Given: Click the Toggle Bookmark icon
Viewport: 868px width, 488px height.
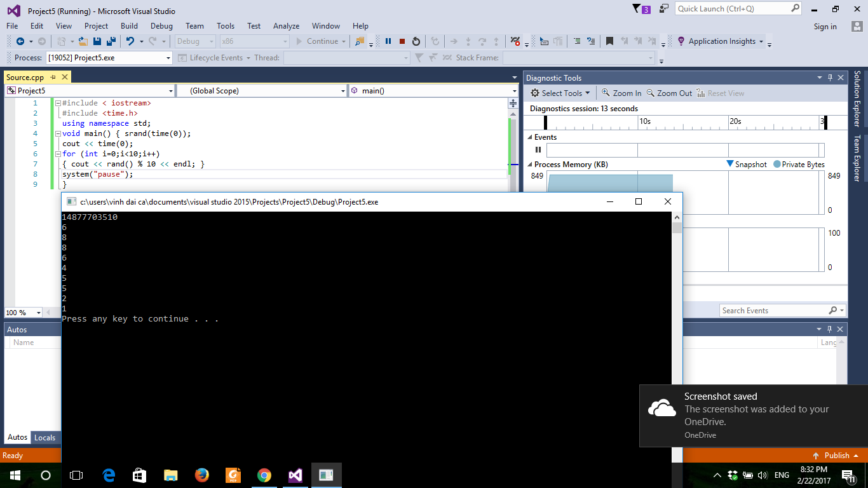Looking at the screenshot, I should pyautogui.click(x=609, y=41).
